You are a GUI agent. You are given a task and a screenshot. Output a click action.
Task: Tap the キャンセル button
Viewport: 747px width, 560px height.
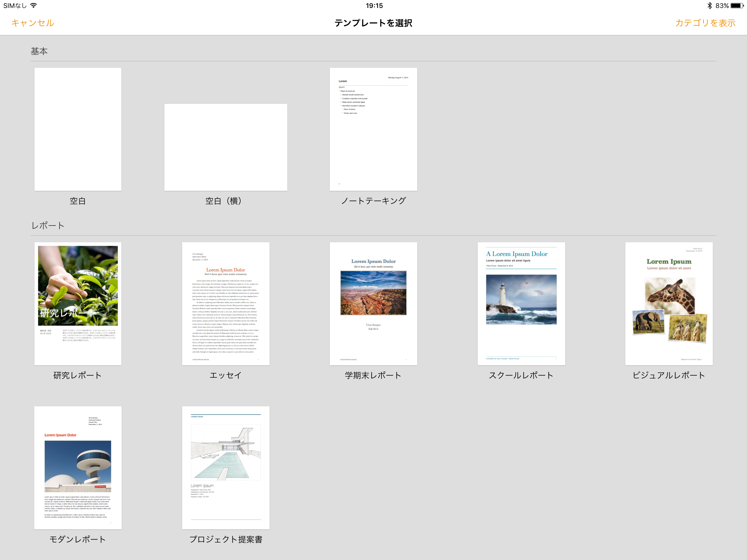(33, 23)
